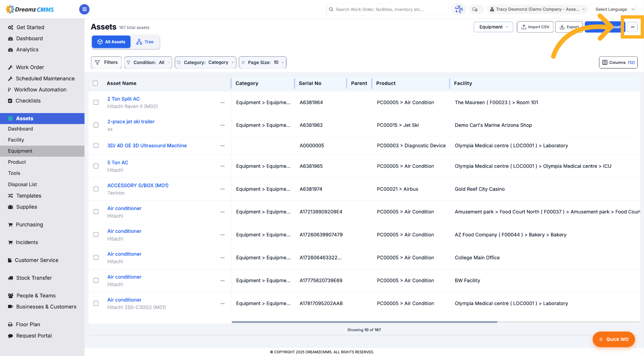Viewport: 644px width, 356px height.
Task: Open the 2 Ton Split AC asset link
Action: click(123, 99)
